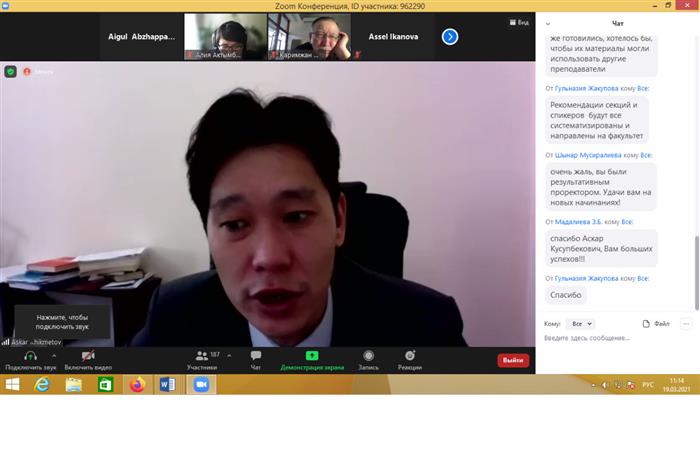The height and width of the screenshot is (453, 700).
Task: Open Firefox from the Windows taskbar
Action: [x=137, y=384]
